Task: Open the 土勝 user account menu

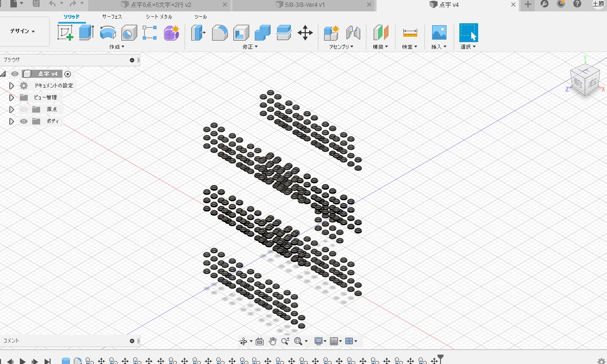Action: pyautogui.click(x=598, y=4)
